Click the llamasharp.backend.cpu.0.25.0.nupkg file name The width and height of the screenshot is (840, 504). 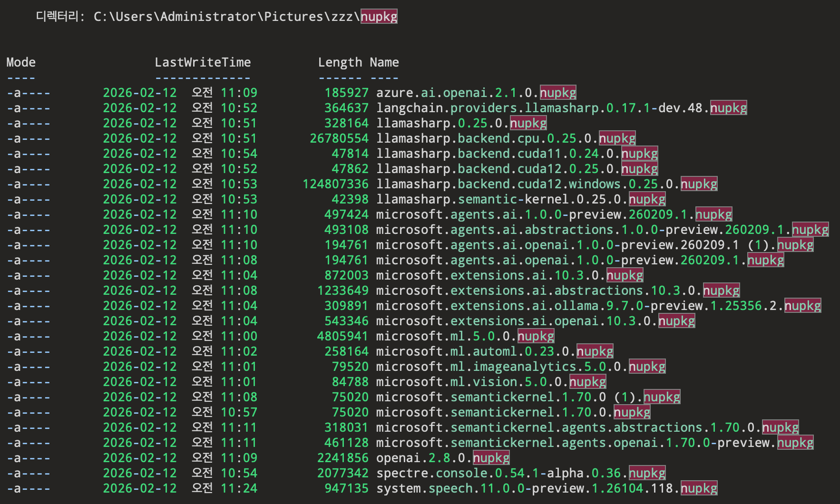[x=506, y=138]
